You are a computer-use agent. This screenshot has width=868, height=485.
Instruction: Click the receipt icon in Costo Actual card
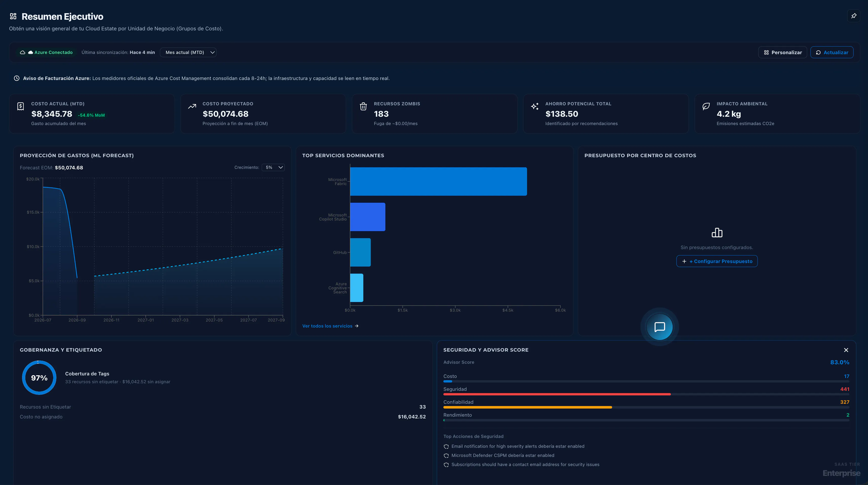[x=21, y=106]
